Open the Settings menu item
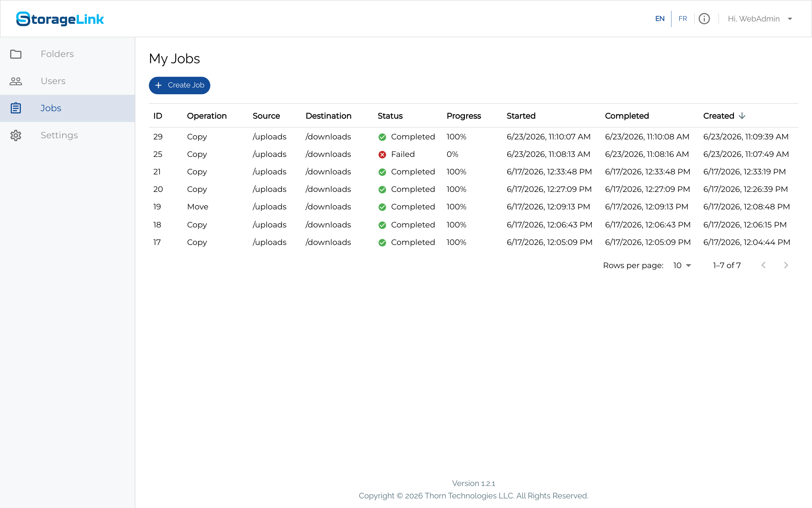Screen dimensions: 812x508 (67, 135)
